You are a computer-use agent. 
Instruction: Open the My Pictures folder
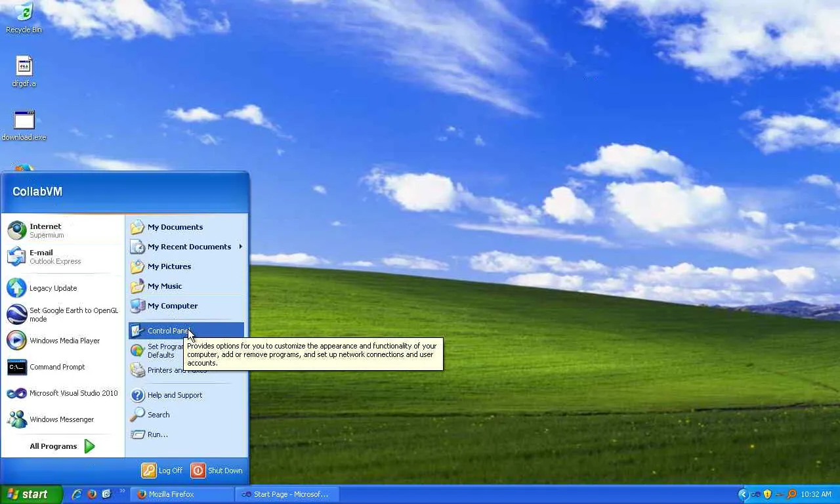coord(186,266)
